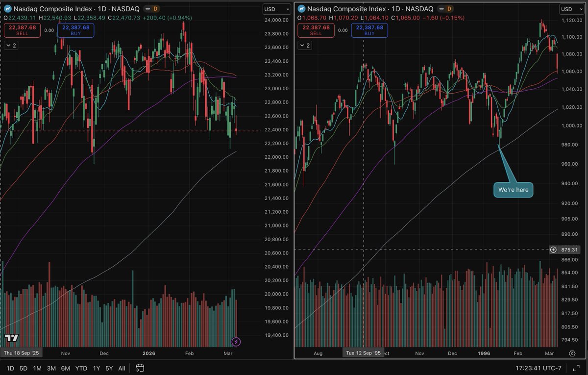Click the 19,400.00 price axis label
This screenshot has height=375, width=588.
coord(277,335)
